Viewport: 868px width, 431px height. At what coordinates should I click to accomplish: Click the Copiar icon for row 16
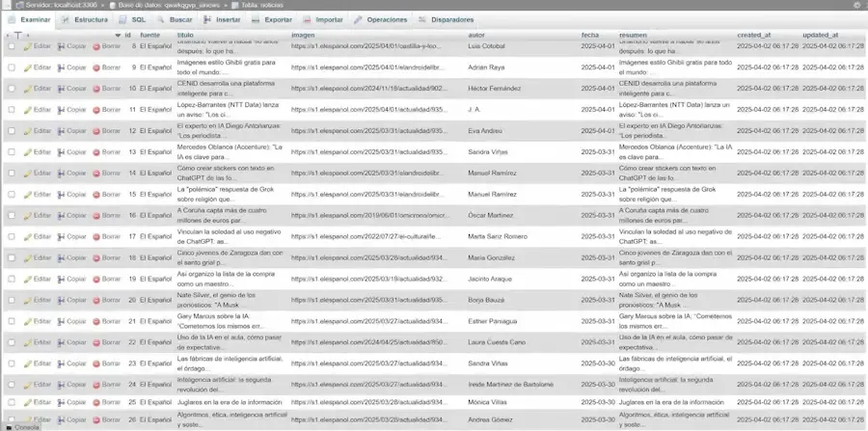click(62, 215)
